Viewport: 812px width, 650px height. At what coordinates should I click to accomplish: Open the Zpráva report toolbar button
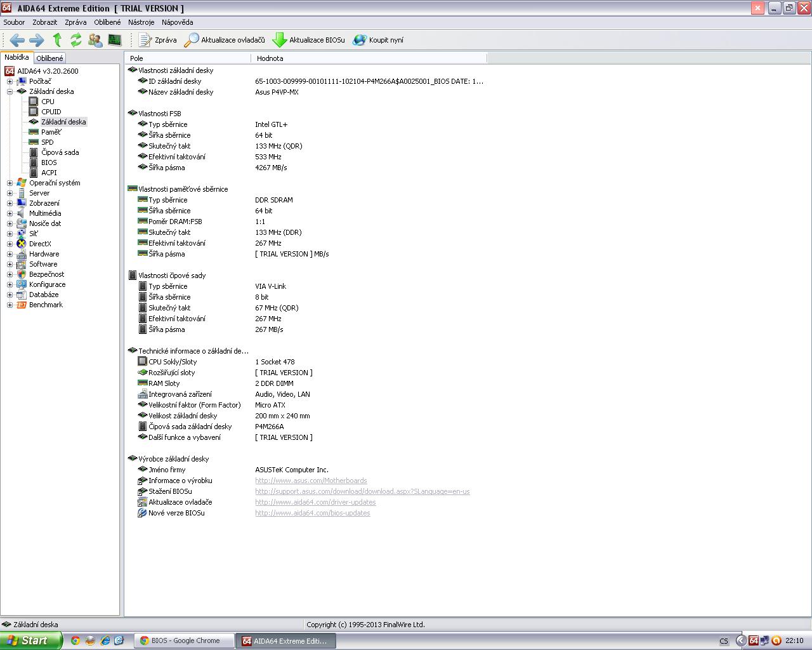(x=157, y=40)
